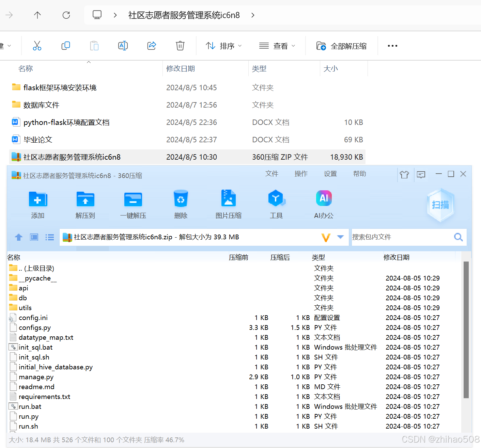481x448 pixels.
Task: Click the magnifier search icon in 360压缩
Action: 459,237
